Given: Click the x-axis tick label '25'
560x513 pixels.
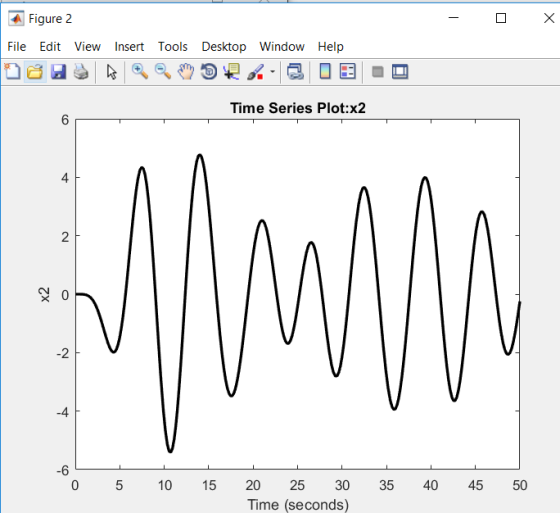Looking at the screenshot, I should tap(297, 485).
